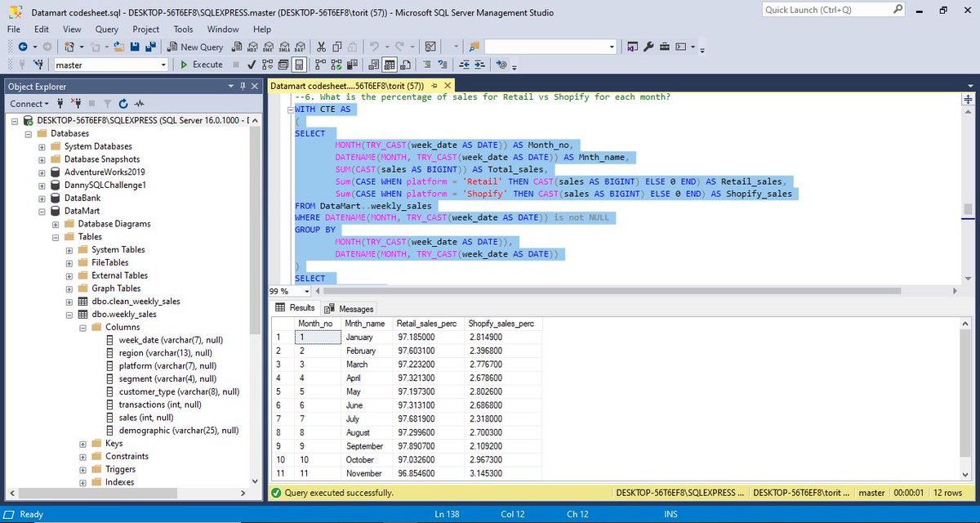The width and height of the screenshot is (980, 523).
Task: Expand the AdventureWorks2019 database node
Action: (x=42, y=172)
